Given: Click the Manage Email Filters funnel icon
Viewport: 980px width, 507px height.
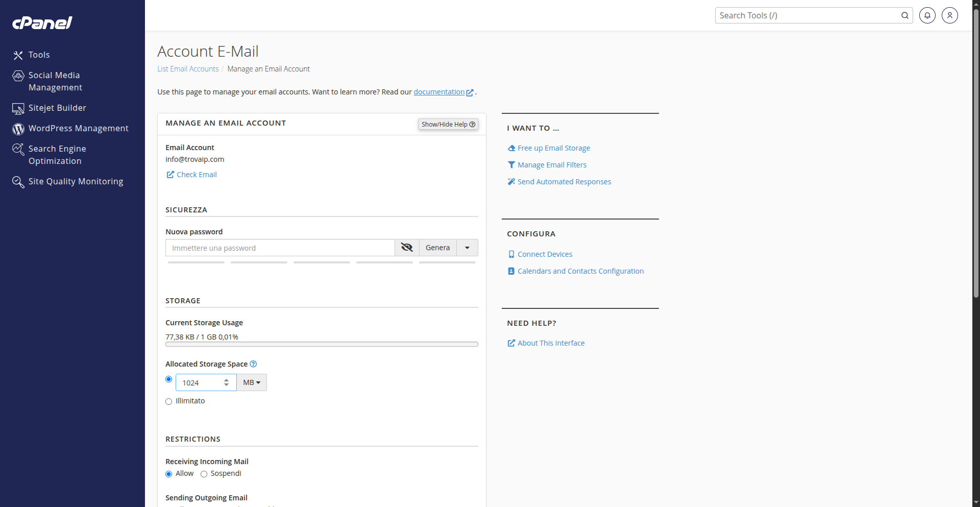Looking at the screenshot, I should coord(511,165).
